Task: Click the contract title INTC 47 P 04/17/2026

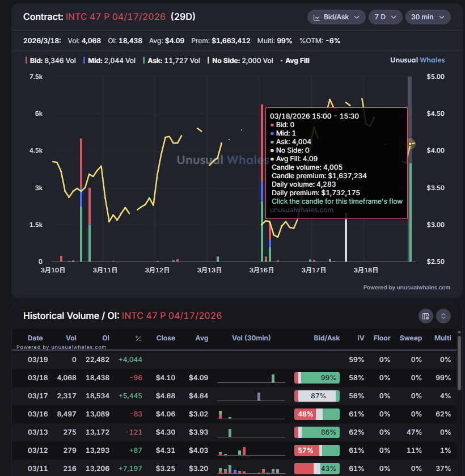Action: point(116,16)
